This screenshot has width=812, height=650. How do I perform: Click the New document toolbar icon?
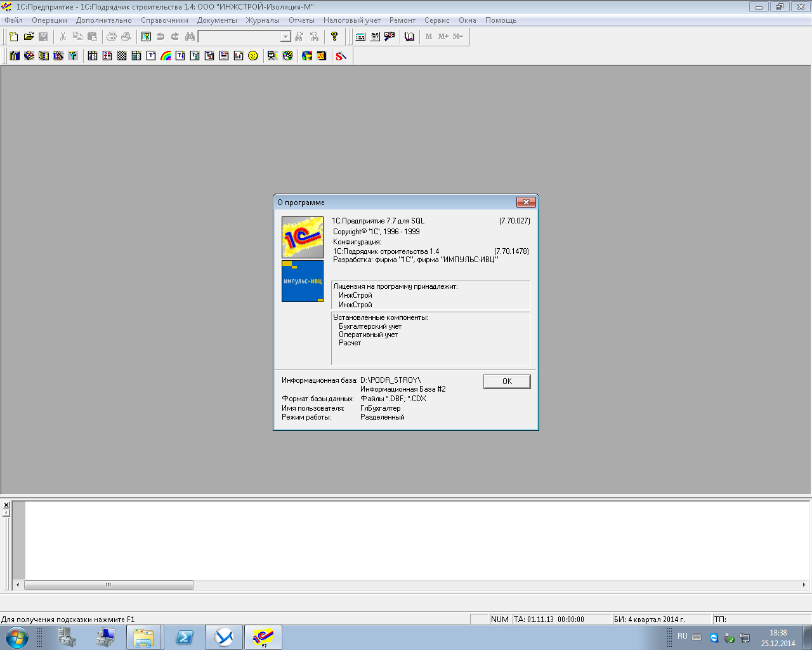tap(13, 37)
